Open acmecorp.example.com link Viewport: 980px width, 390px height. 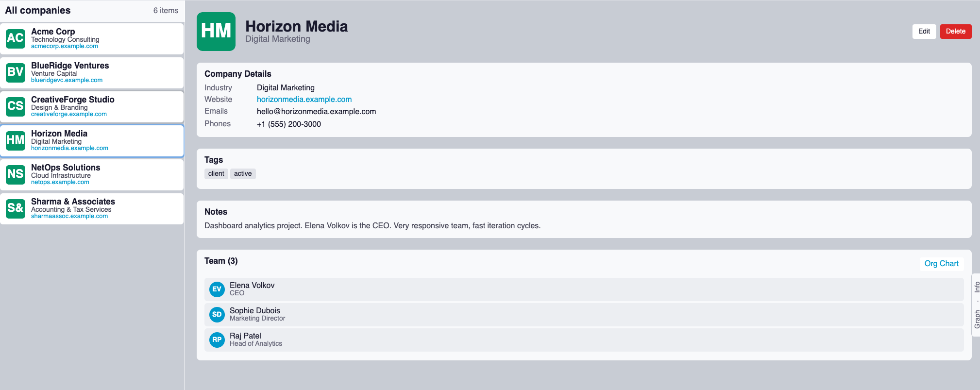65,46
